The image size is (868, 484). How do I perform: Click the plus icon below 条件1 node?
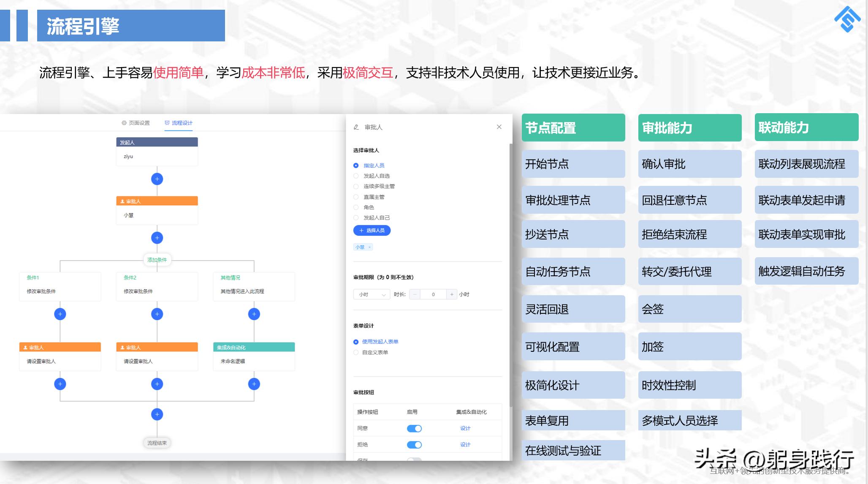pos(60,314)
